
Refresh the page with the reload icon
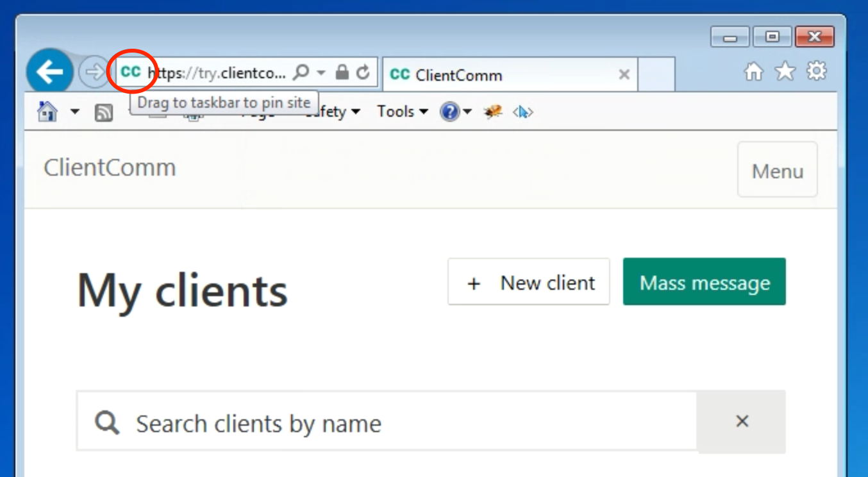(363, 72)
